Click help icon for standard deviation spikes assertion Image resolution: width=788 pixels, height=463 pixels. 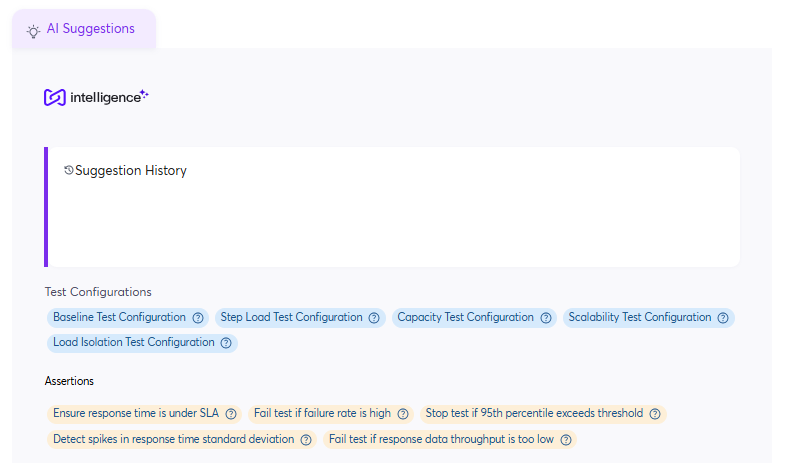click(x=306, y=440)
